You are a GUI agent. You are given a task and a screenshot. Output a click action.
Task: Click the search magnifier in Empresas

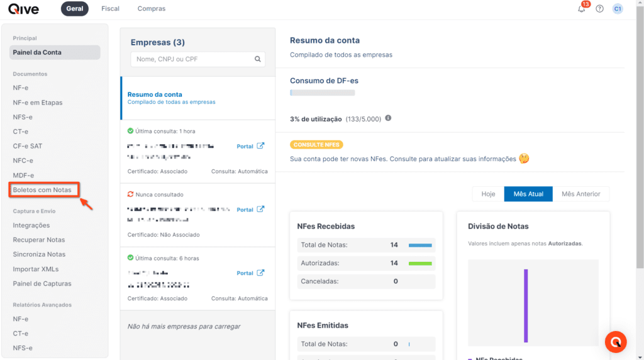[x=257, y=59]
